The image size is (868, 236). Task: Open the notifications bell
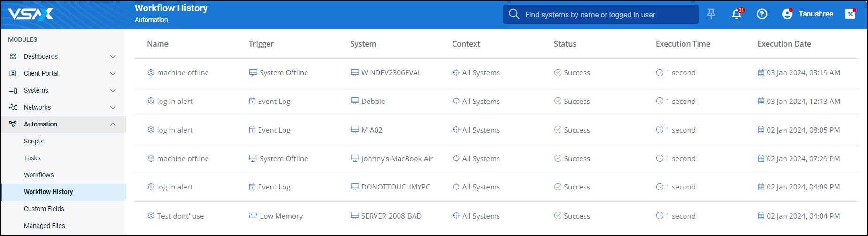(737, 14)
